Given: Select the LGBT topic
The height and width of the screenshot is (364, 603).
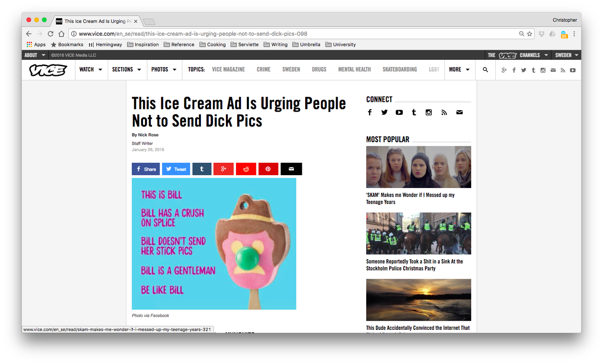Looking at the screenshot, I should click(434, 70).
